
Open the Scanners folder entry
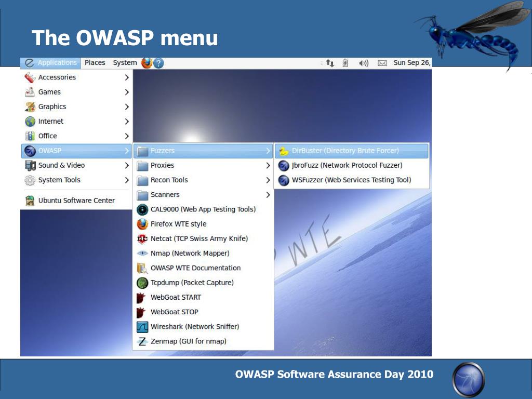click(203, 195)
